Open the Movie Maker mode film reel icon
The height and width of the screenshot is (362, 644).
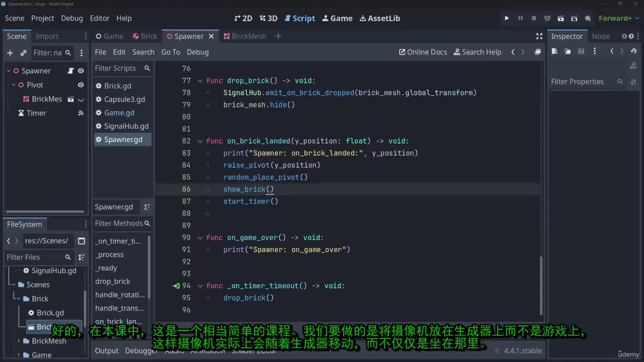click(588, 18)
